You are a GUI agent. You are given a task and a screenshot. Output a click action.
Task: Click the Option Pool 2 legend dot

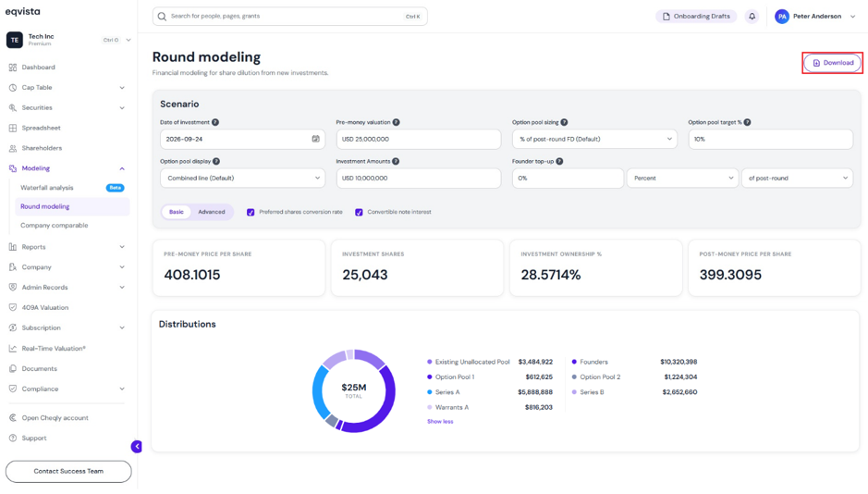tap(574, 377)
